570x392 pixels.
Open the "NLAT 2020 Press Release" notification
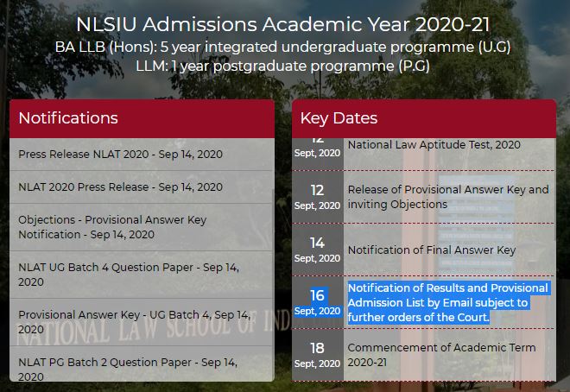(120, 187)
